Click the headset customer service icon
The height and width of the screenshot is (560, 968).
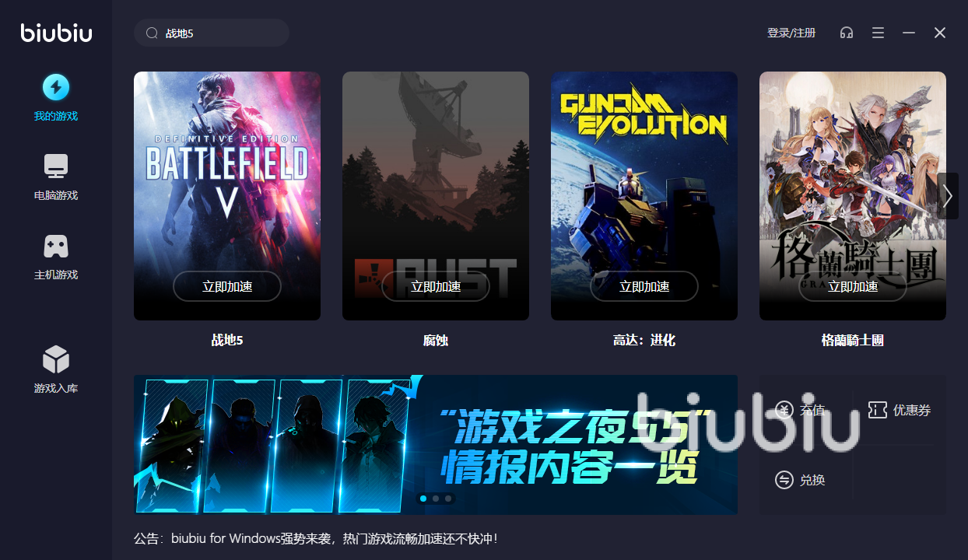pos(847,33)
